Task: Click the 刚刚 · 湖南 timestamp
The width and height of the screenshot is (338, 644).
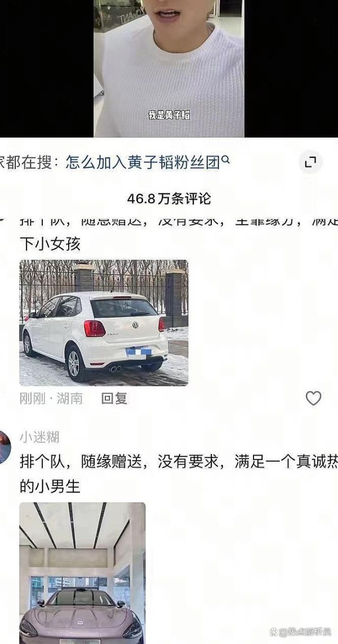Action: coord(51,398)
